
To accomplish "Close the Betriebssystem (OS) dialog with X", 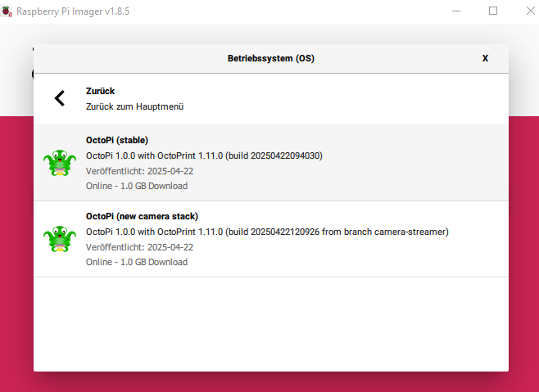I will [485, 58].
